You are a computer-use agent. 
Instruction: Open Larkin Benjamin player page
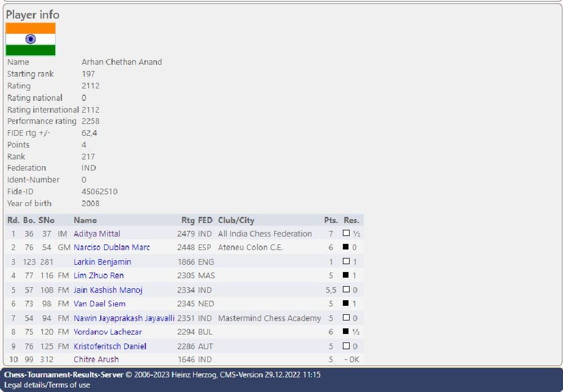coord(102,262)
